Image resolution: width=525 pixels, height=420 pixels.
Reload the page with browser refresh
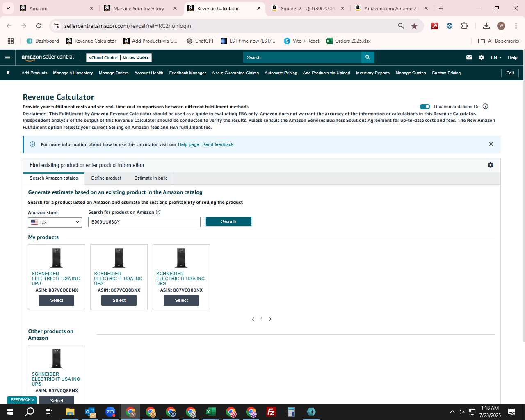39,26
